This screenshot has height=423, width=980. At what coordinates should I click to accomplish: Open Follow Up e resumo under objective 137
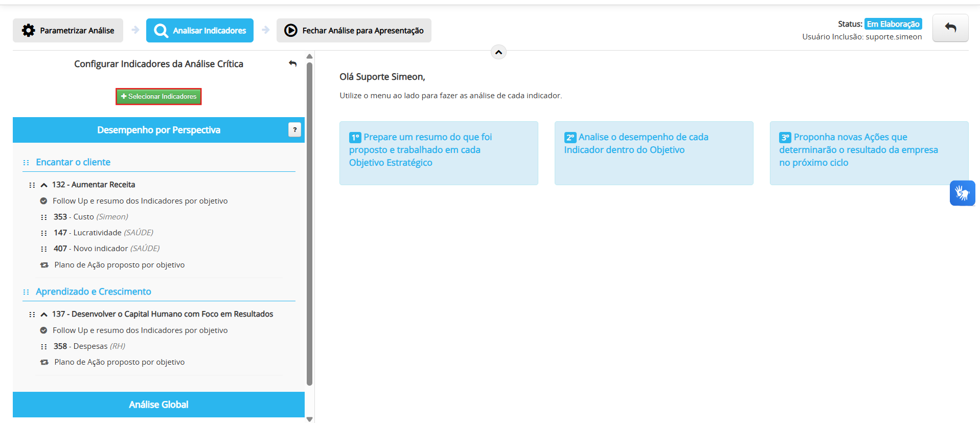[x=140, y=330]
